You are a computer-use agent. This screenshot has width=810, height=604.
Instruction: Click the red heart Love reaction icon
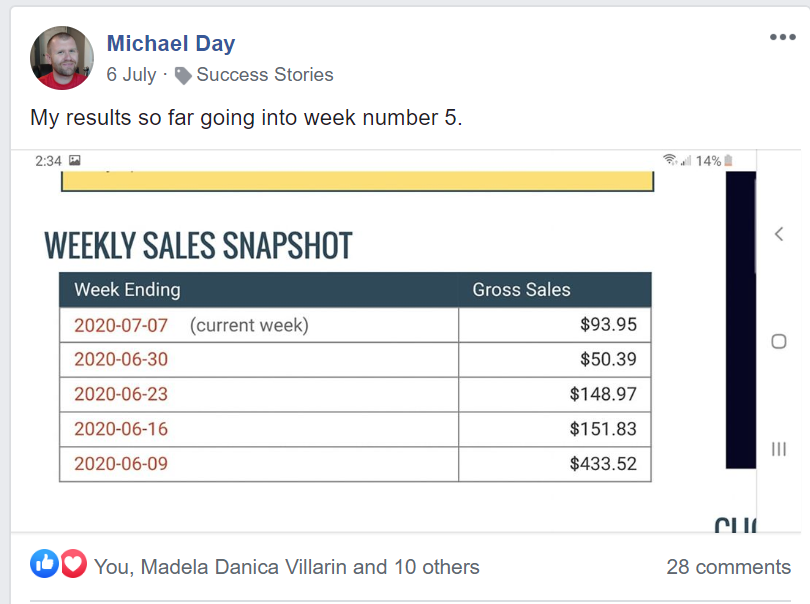(x=74, y=563)
